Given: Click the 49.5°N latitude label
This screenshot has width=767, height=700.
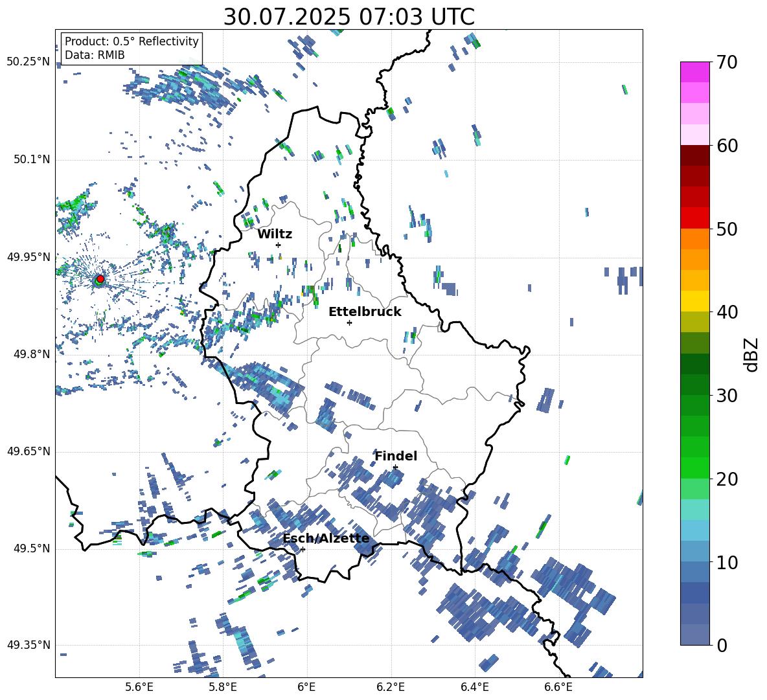Looking at the screenshot, I should coord(32,548).
